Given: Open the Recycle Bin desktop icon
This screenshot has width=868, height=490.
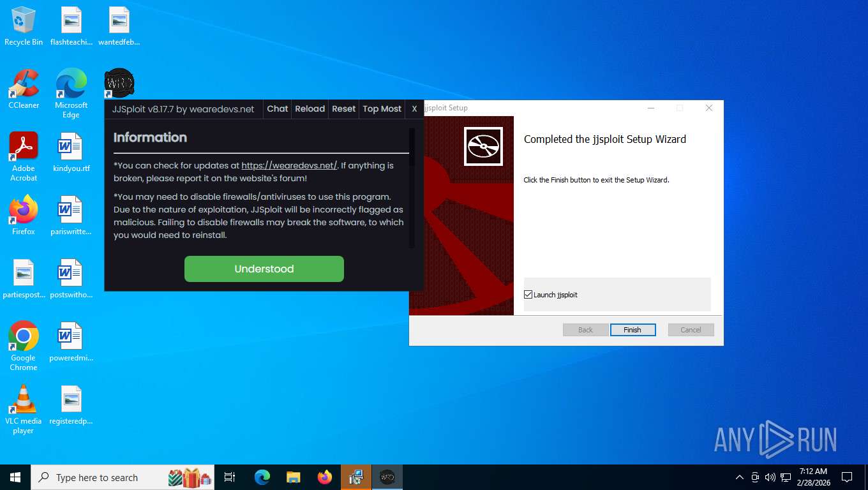Looking at the screenshot, I should (x=24, y=26).
